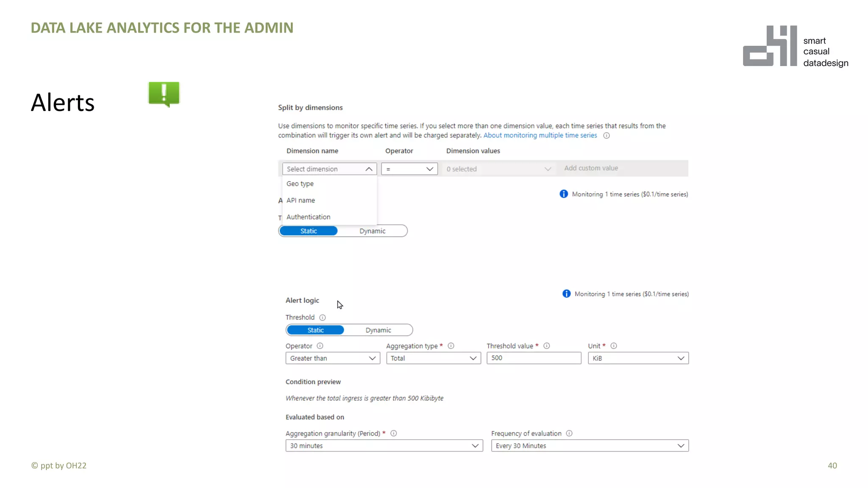The height and width of the screenshot is (488, 868).
Task: Open the equals operator dropdown
Action: [409, 169]
